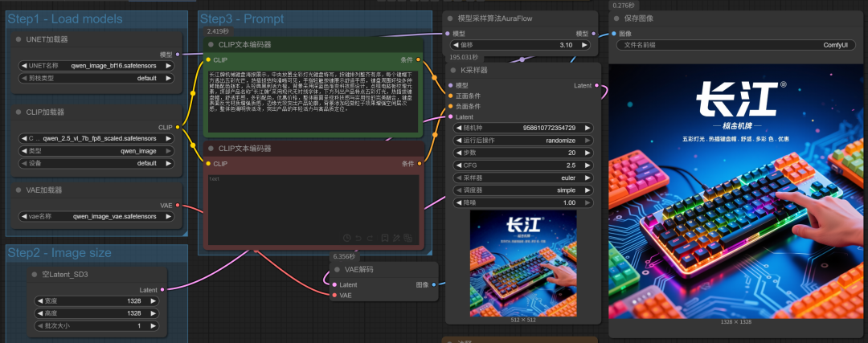Viewport: 868px width, 343px height.
Task: Click undo icon in negative prompt box
Action: pos(358,238)
